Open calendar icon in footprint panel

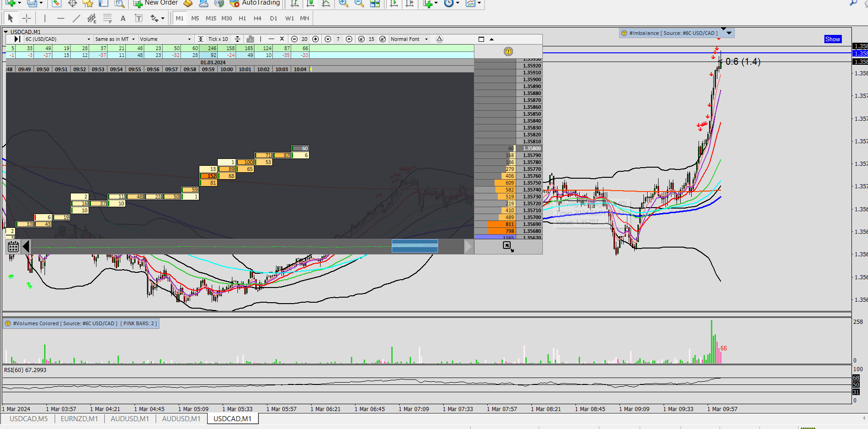[x=13, y=247]
